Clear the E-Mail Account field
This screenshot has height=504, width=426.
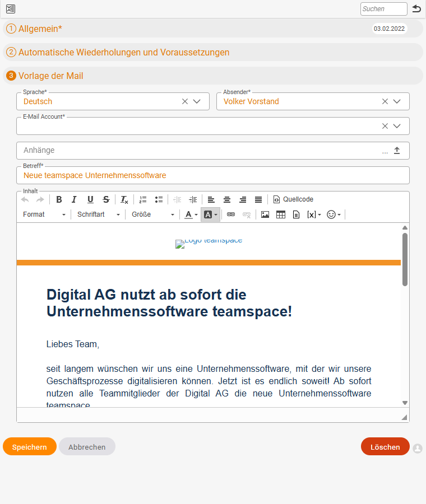click(x=385, y=126)
